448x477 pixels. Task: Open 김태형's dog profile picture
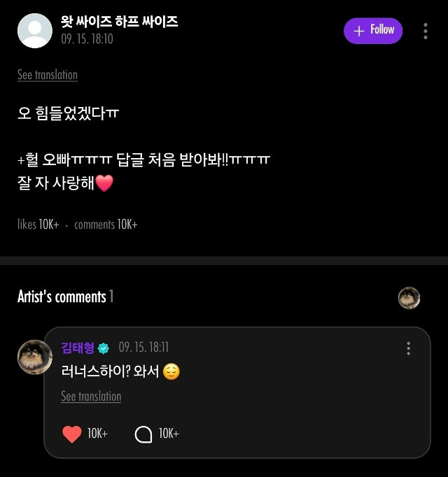pyautogui.click(x=35, y=357)
